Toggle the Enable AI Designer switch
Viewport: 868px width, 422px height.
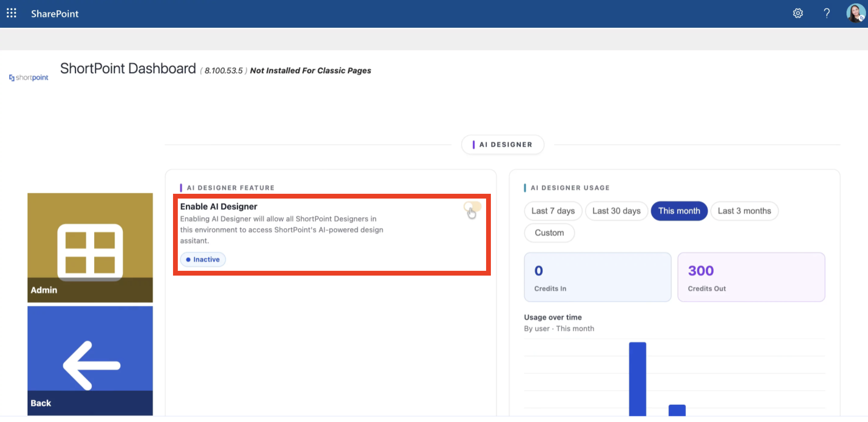[472, 207]
